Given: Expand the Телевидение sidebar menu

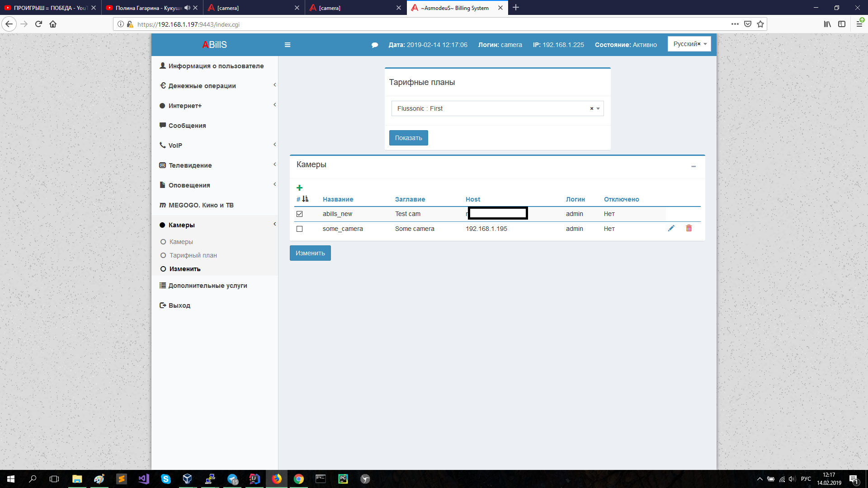Looking at the screenshot, I should (190, 165).
